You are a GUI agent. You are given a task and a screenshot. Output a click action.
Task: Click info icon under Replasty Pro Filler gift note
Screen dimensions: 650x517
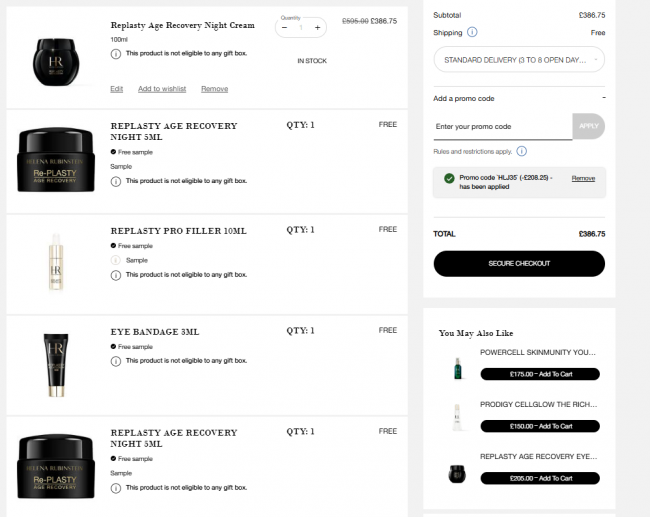point(116,275)
